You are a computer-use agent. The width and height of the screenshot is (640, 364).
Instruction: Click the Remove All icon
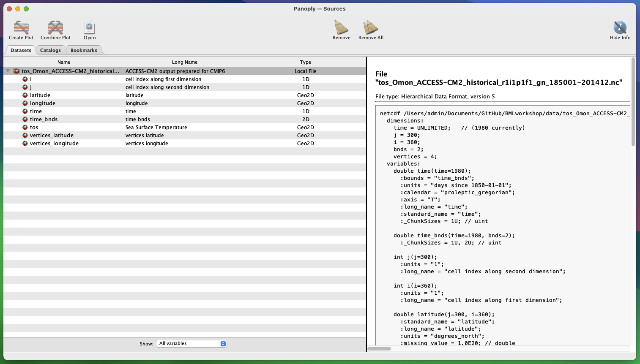[x=371, y=28]
